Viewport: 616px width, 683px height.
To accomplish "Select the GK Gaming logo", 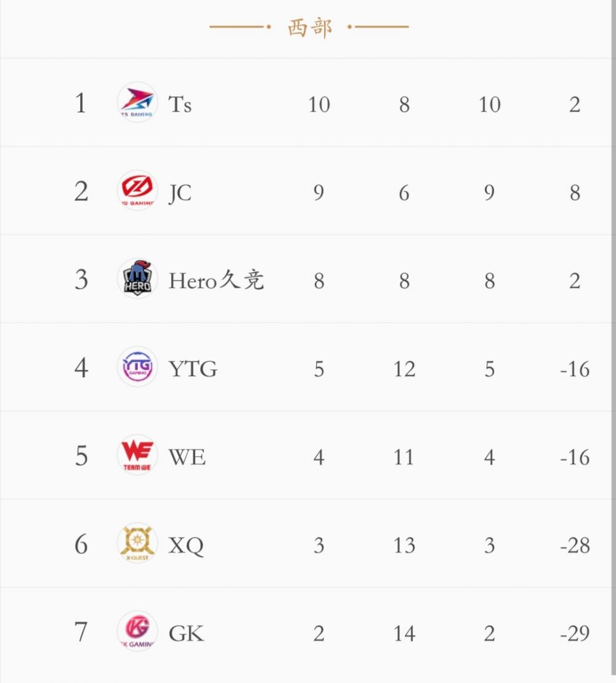I will [137, 631].
